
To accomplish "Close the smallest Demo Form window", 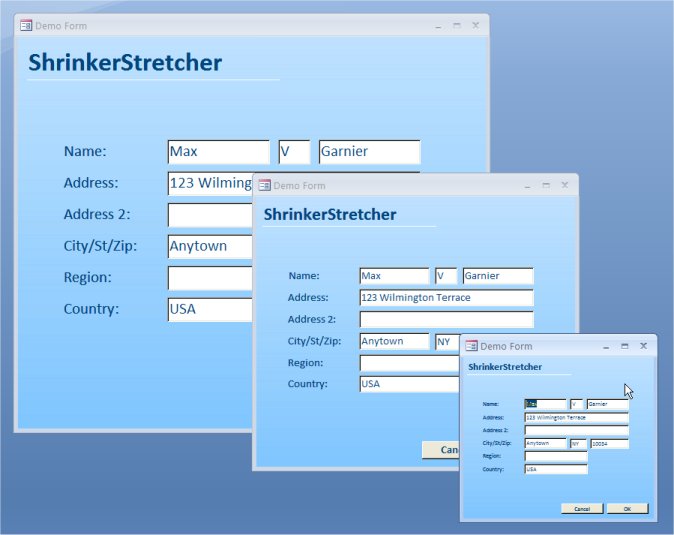I will coord(643,345).
